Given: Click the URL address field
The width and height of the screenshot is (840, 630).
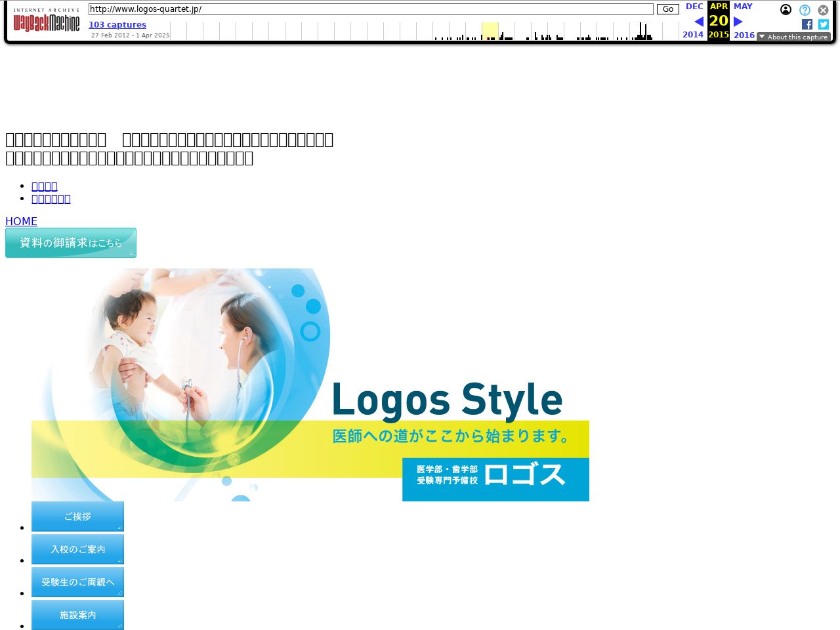Looking at the screenshot, I should (x=371, y=9).
